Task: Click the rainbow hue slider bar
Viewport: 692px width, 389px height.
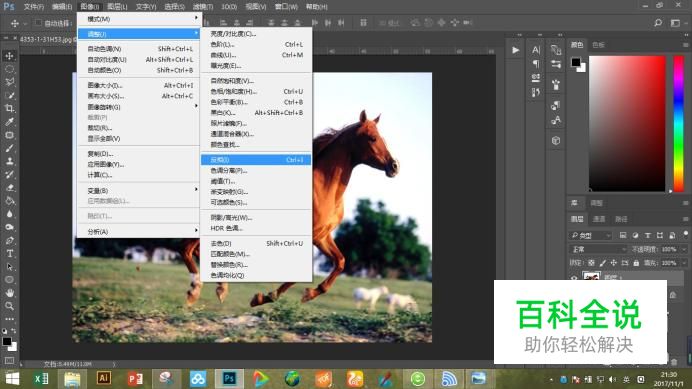Action: [679, 123]
